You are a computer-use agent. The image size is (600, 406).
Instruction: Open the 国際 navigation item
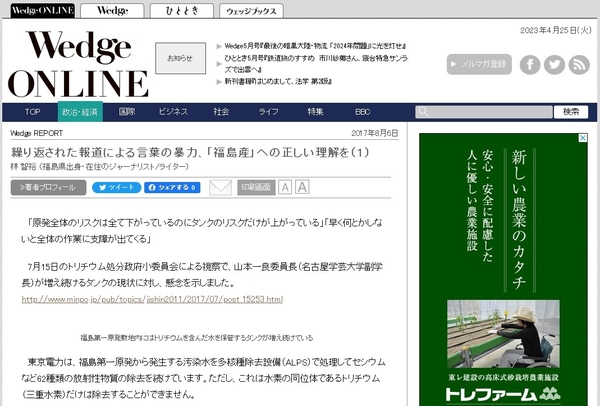click(x=127, y=112)
